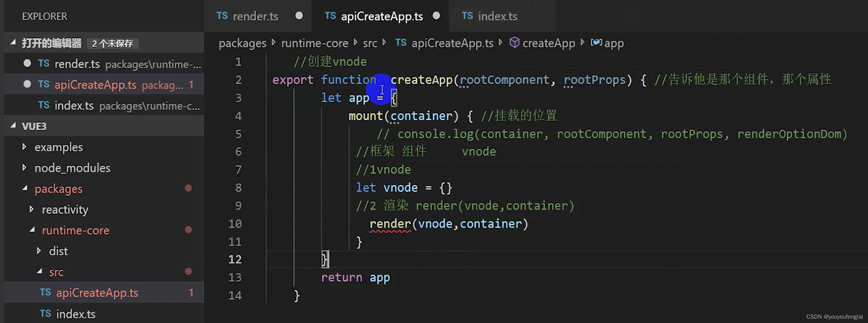Click the createApp function breadcrumb

tap(549, 43)
